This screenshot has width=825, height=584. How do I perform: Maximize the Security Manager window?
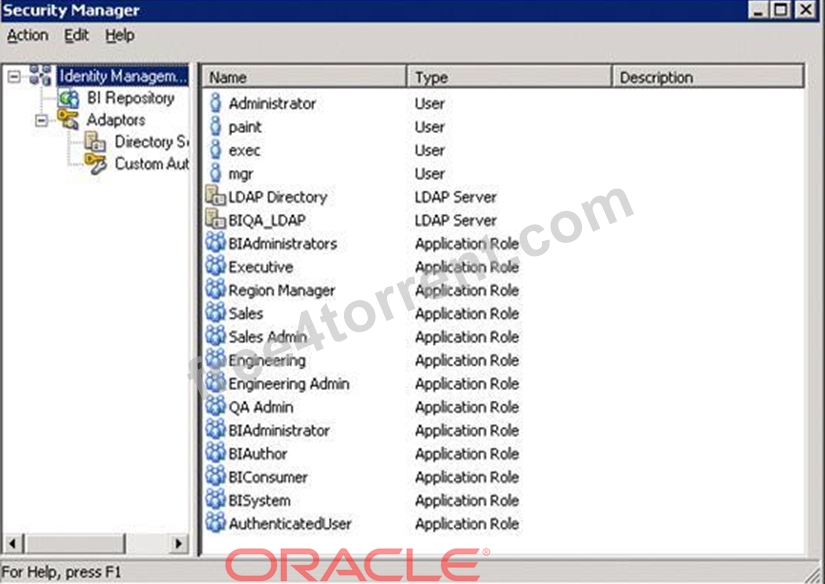pyautogui.click(x=781, y=9)
